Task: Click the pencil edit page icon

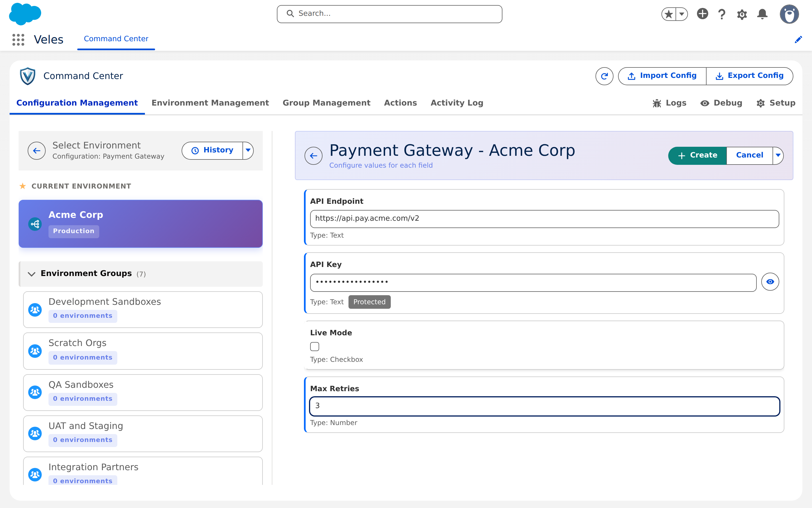Action: [x=798, y=40]
